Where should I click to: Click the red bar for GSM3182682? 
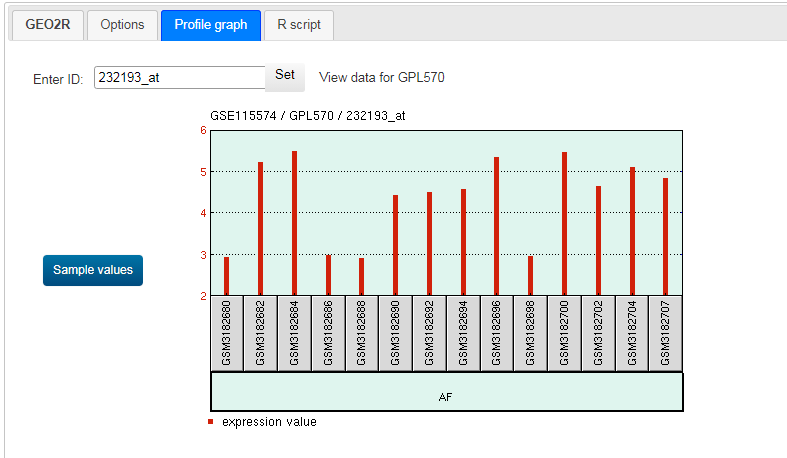coord(260,228)
